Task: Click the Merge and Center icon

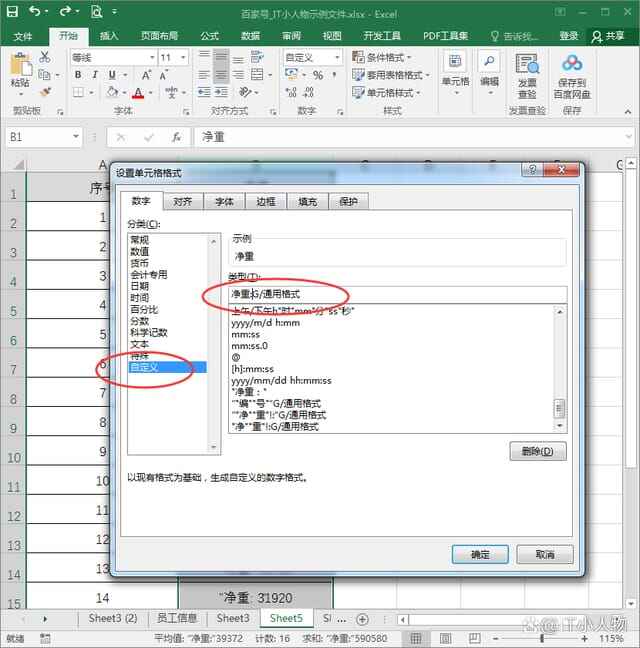Action: [257, 75]
